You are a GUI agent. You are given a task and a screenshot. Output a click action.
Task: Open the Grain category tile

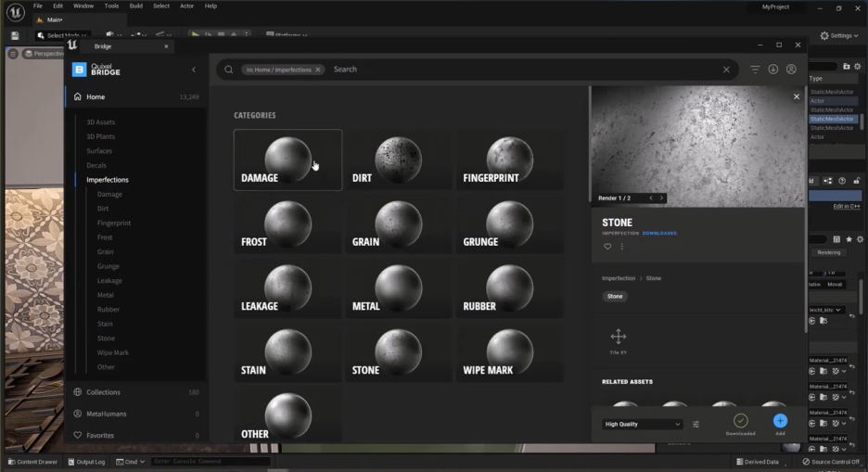click(399, 224)
